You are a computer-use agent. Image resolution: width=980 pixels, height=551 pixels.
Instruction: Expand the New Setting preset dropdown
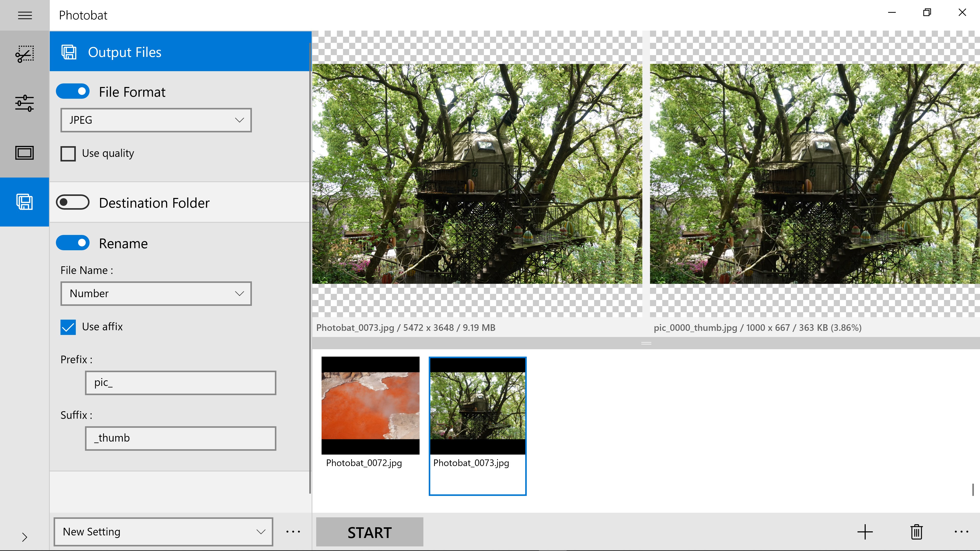click(163, 532)
